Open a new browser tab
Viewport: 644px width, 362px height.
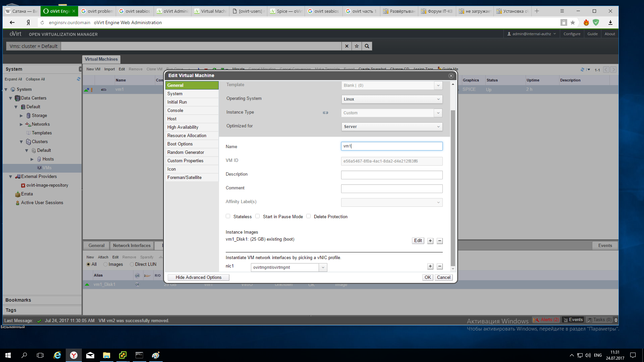pyautogui.click(x=537, y=11)
